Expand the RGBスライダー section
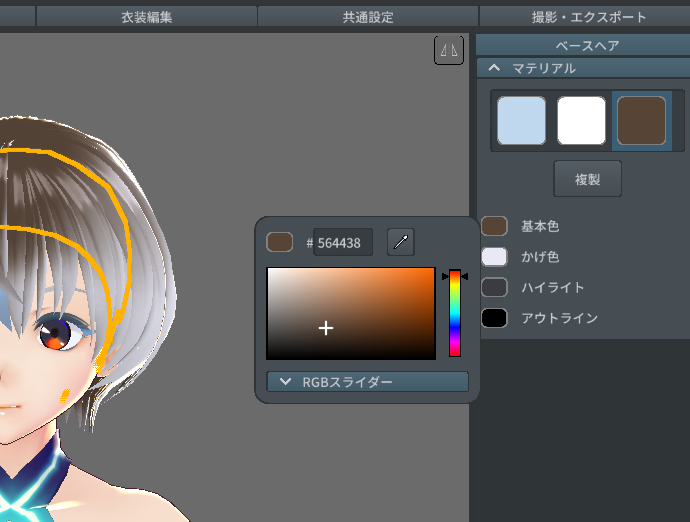The image size is (690, 522). tap(367, 382)
